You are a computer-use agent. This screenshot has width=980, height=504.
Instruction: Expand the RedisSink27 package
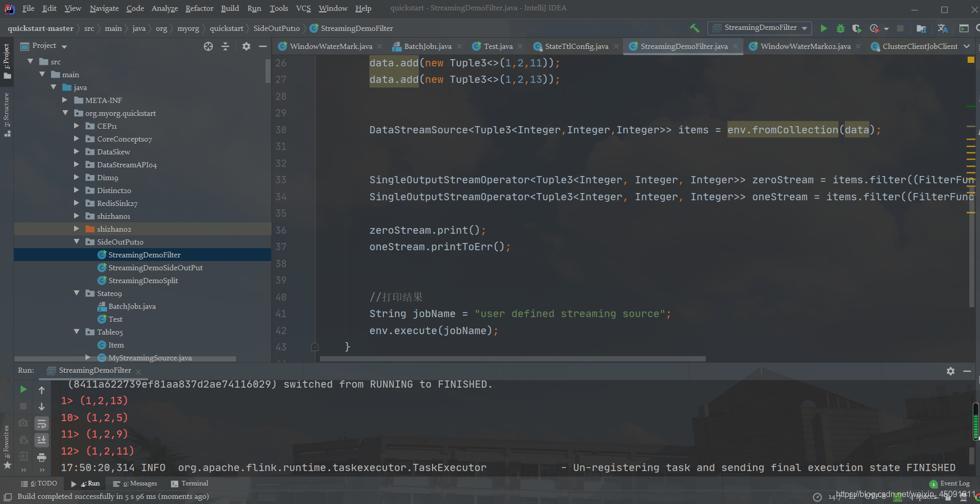76,203
